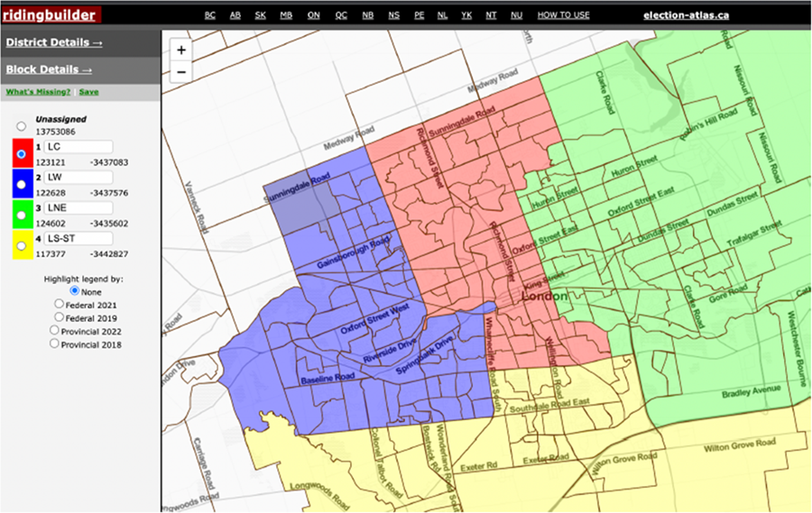Open the NL province menu item

[442, 15]
